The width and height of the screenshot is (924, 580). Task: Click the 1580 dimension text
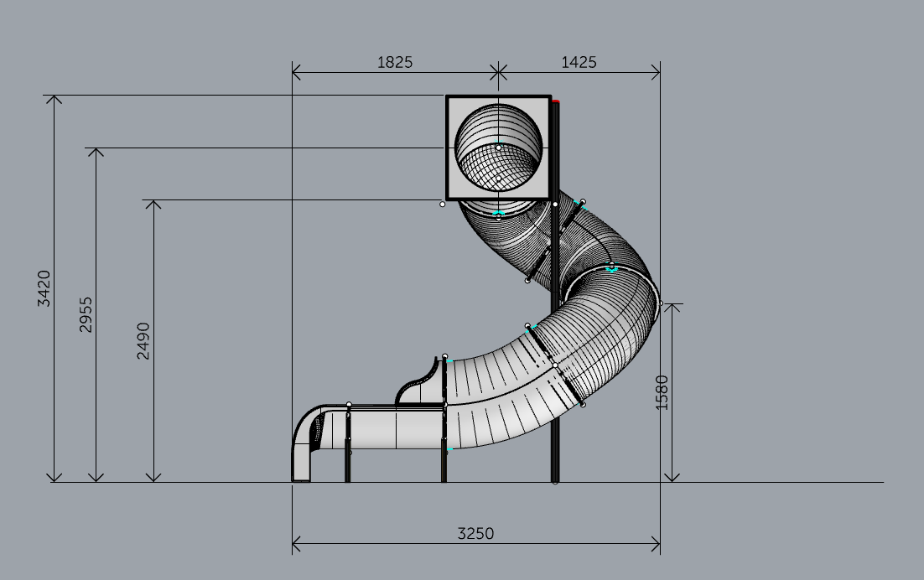[662, 392]
